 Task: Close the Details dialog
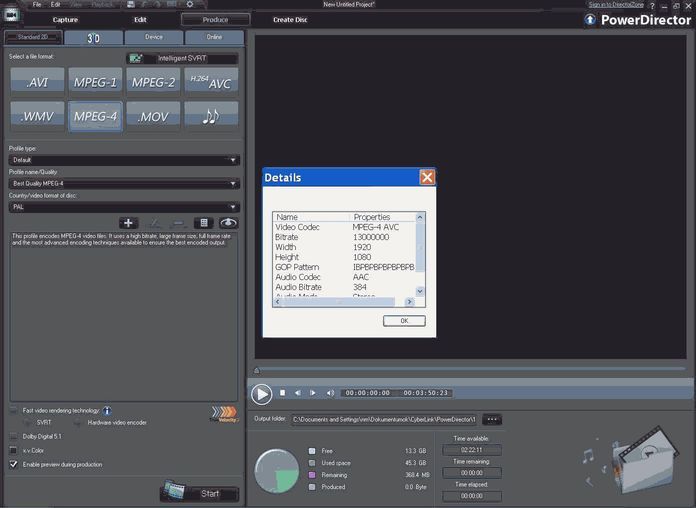pos(427,178)
